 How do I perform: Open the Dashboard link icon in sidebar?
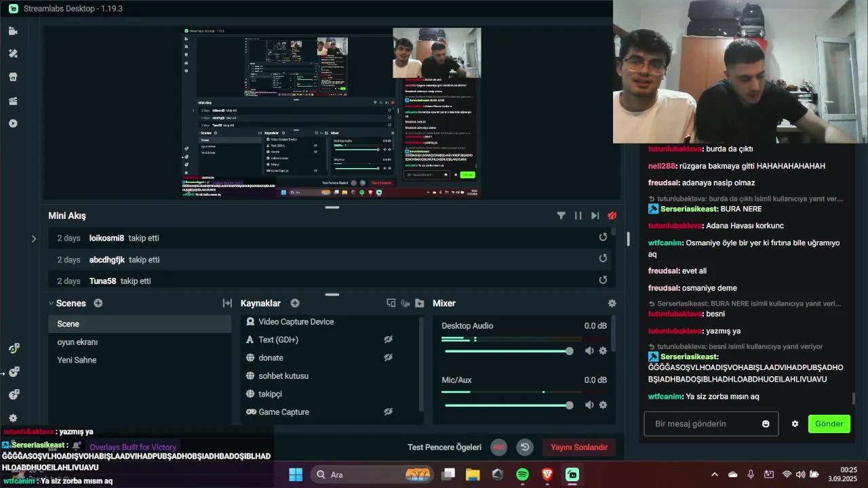tap(14, 348)
